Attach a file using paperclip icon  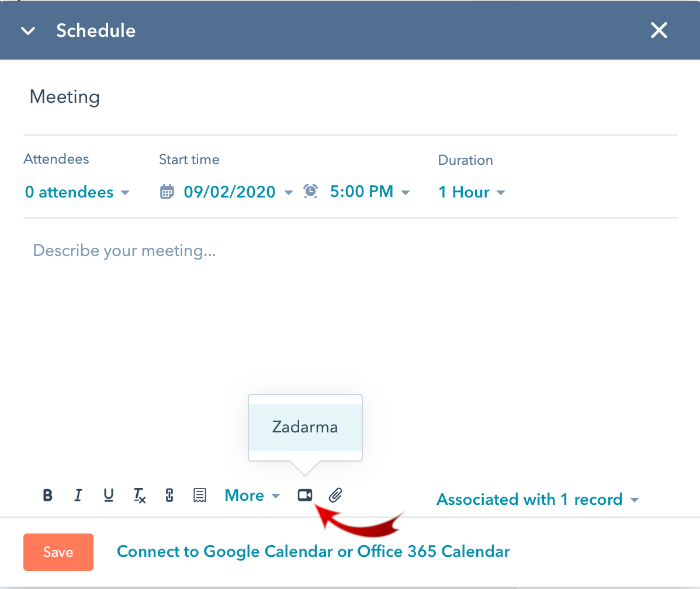(x=335, y=496)
